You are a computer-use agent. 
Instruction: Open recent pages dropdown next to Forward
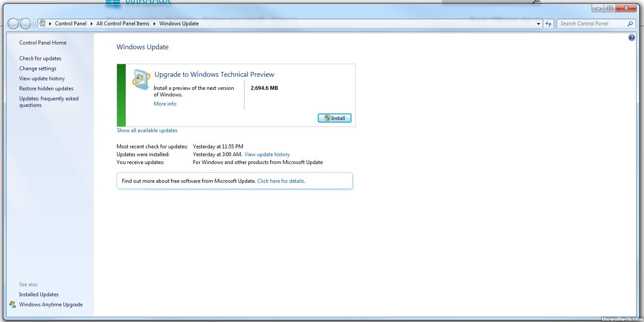[x=34, y=24]
